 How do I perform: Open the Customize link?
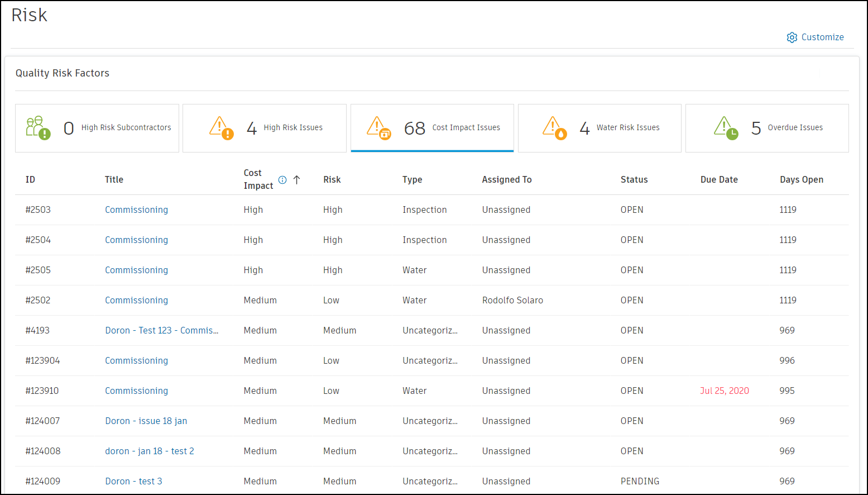coord(822,37)
